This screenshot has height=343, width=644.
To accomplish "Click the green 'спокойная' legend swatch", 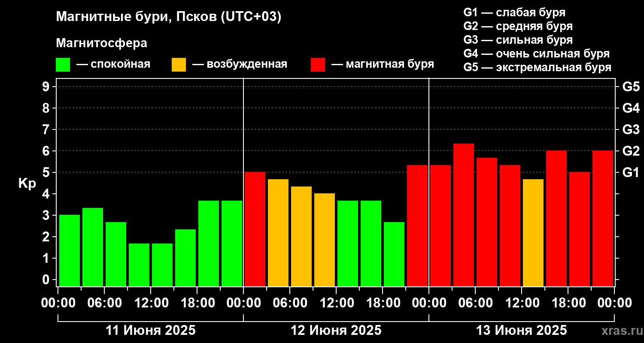I will point(63,65).
